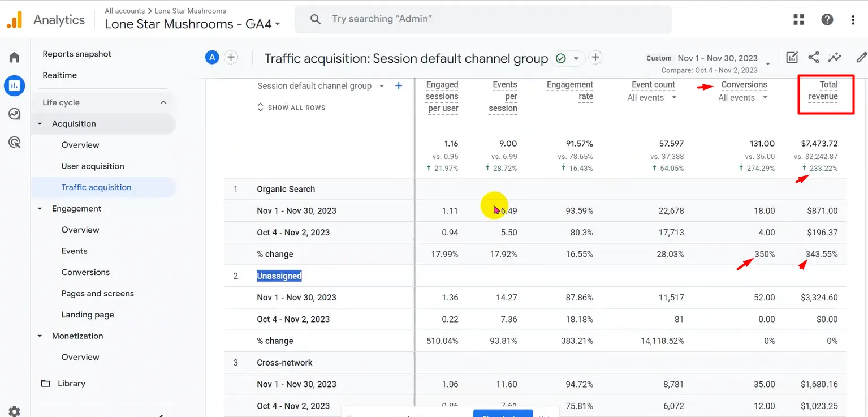Click the edit comparisons chart icon
This screenshot has height=417, width=868.
792,57
